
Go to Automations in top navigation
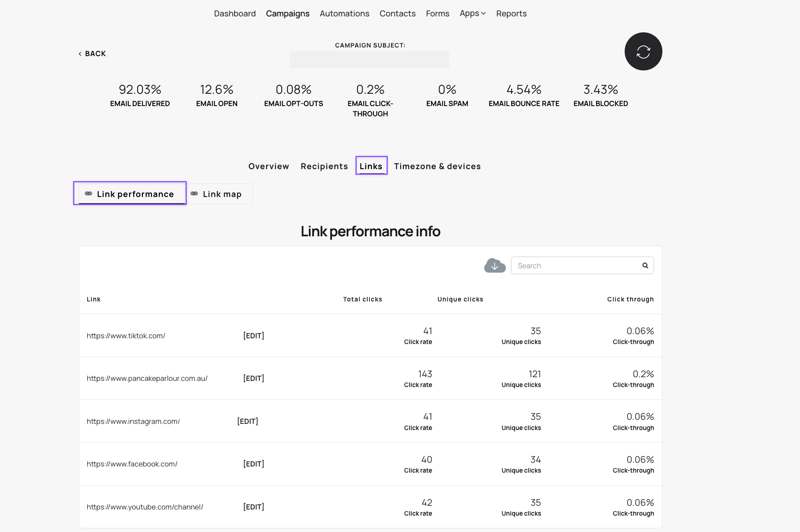click(x=344, y=14)
